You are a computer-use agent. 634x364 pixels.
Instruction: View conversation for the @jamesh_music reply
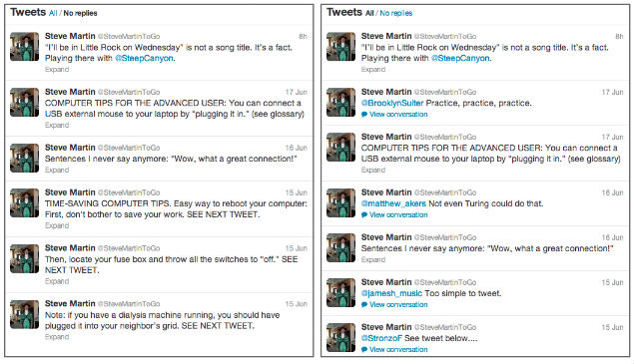click(398, 304)
